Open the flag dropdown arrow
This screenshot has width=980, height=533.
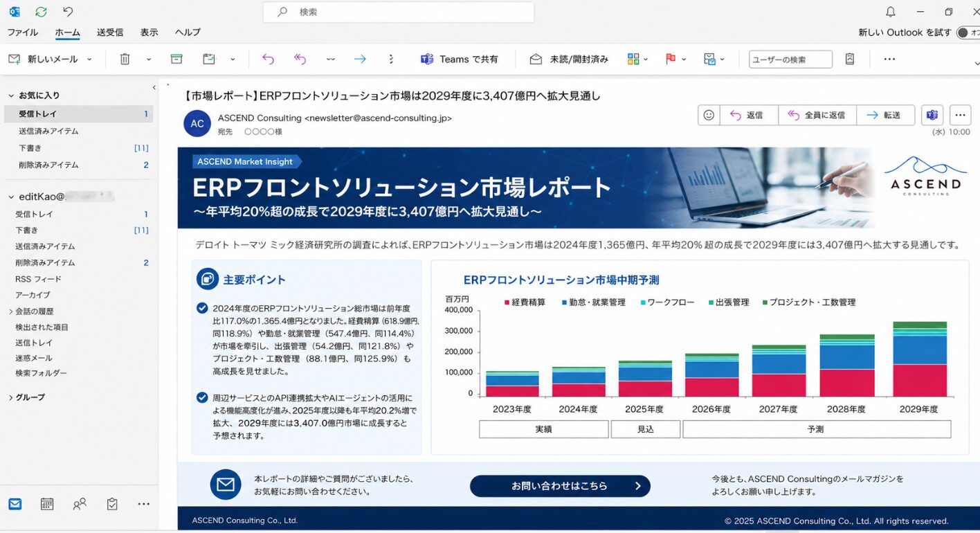pos(684,60)
